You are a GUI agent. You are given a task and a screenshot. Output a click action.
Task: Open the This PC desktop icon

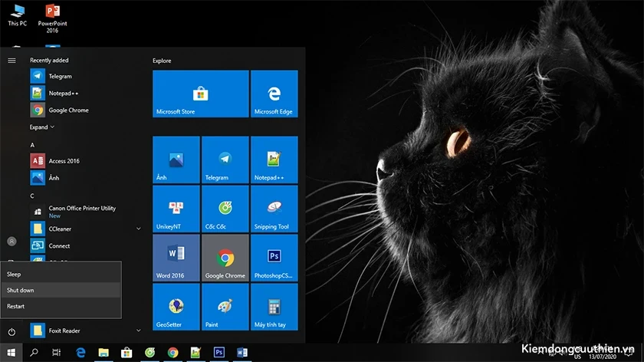[17, 15]
